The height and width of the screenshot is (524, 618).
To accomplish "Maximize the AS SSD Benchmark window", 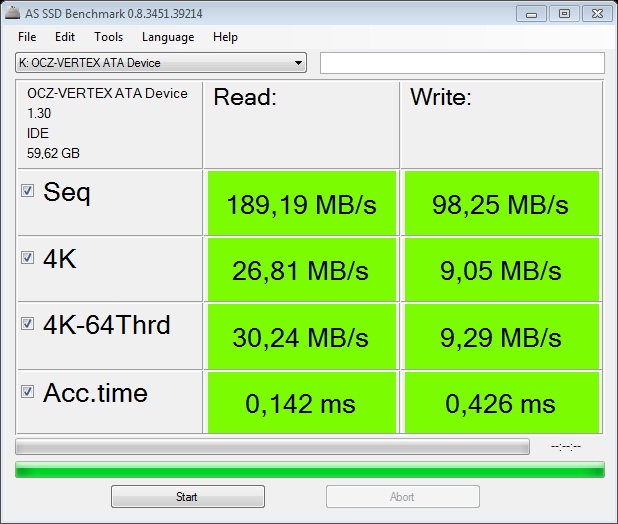I will coord(564,14).
